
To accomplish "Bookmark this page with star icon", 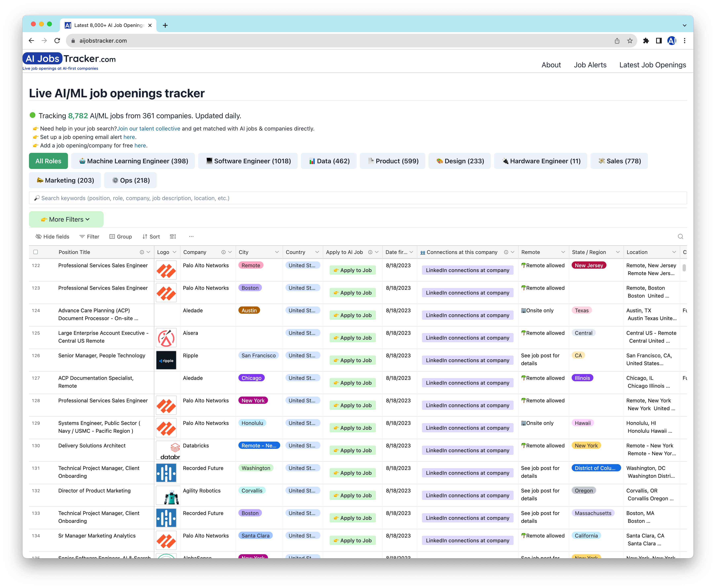I will [x=630, y=41].
